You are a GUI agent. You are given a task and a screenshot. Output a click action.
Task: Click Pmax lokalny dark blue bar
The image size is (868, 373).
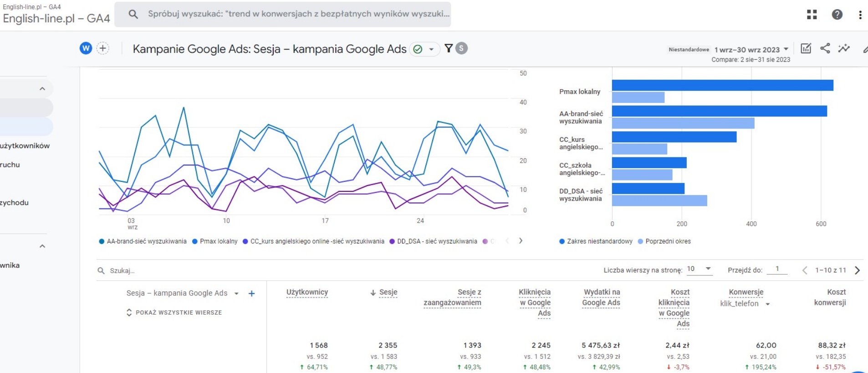point(722,85)
